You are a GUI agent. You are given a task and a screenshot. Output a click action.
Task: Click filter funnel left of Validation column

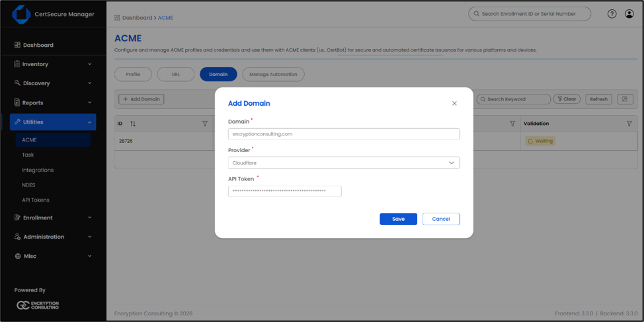click(x=512, y=124)
